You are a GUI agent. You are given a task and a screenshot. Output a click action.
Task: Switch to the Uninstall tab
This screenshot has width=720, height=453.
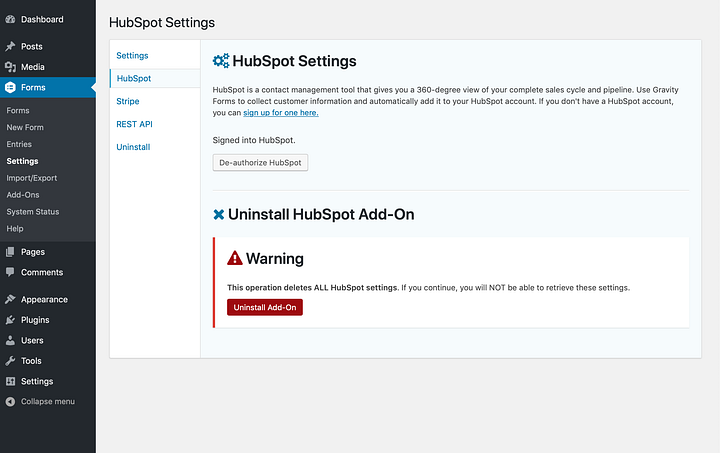point(133,147)
